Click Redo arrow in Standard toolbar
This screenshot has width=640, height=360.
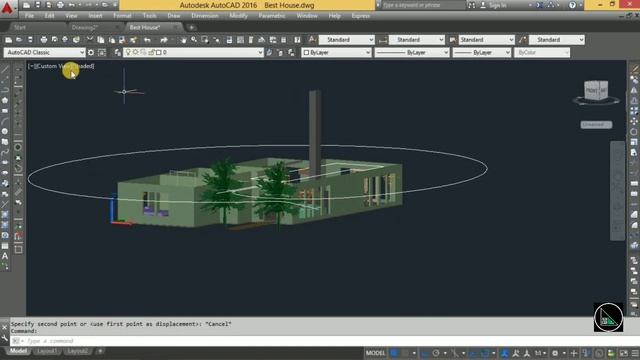tap(164, 40)
